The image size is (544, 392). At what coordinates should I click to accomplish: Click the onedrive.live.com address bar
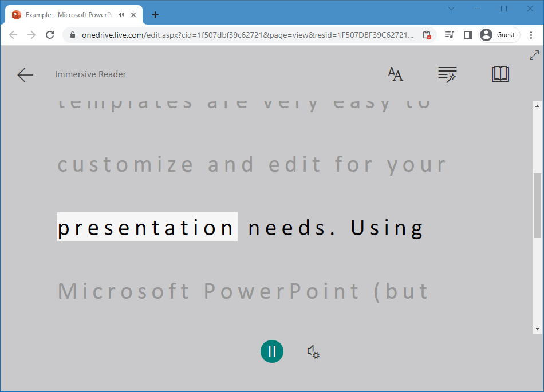pos(246,35)
